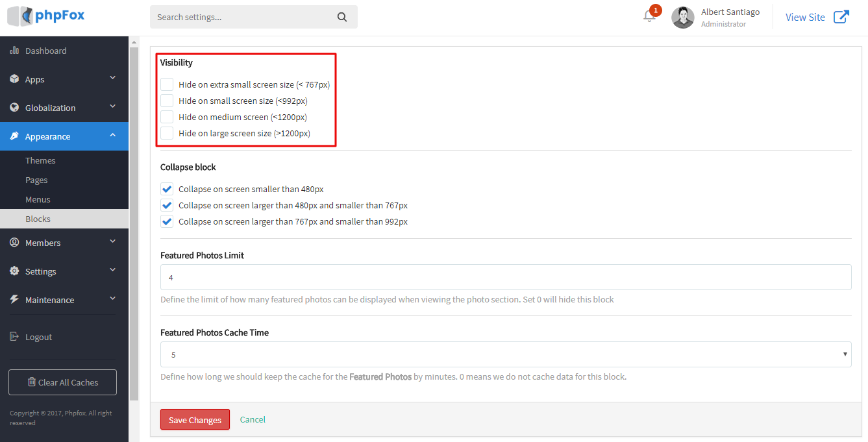Click the Featured Photos Limit input field
868x442 pixels.
coord(505,277)
